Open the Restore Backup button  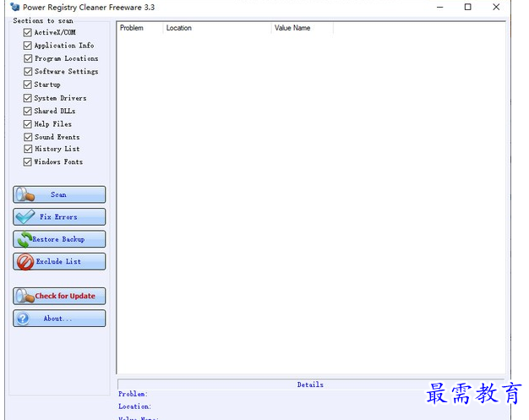(59, 239)
